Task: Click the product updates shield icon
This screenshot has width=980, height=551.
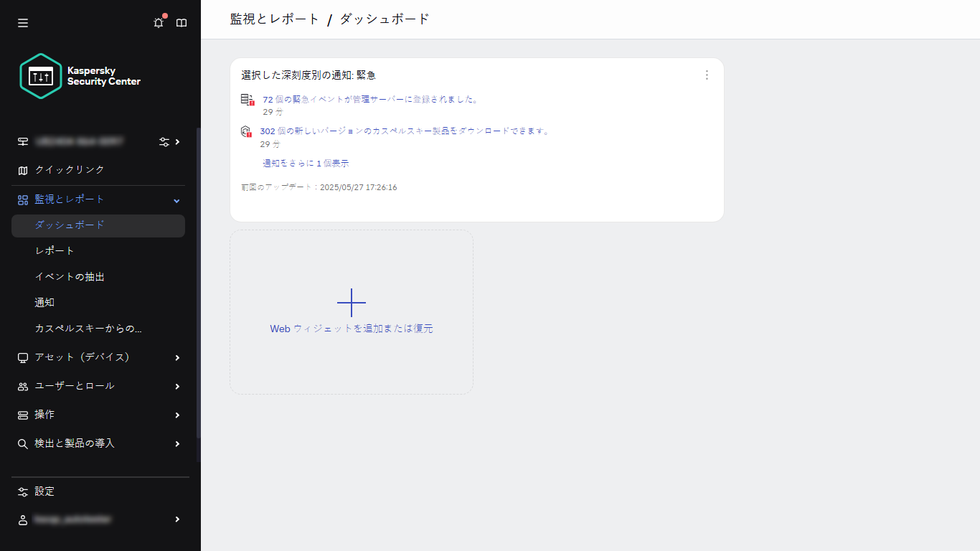Action: click(247, 131)
